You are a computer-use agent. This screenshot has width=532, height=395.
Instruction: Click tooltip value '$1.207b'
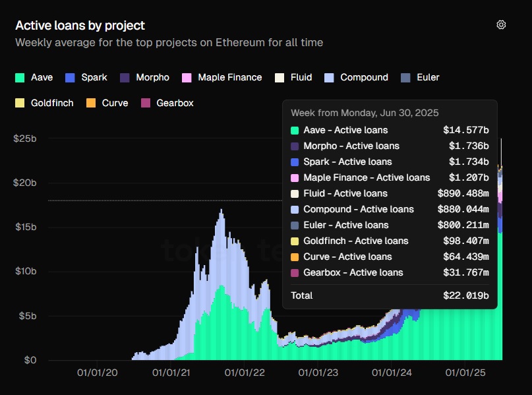pos(469,177)
